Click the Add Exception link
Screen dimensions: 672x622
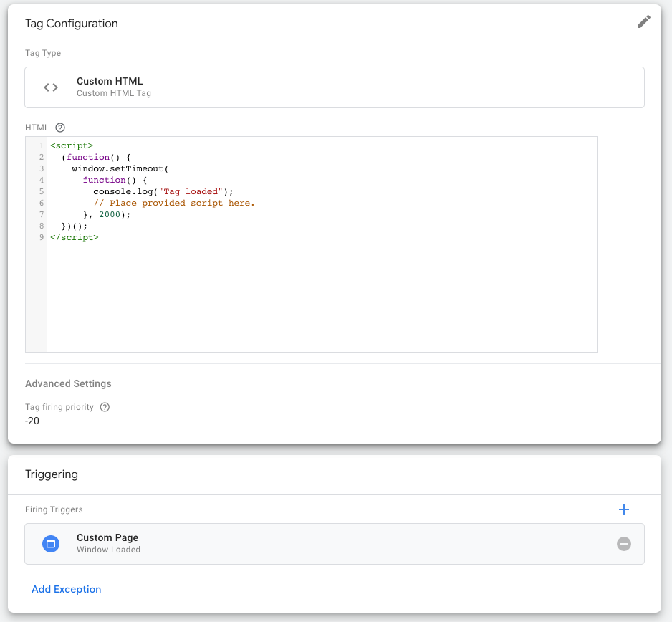67,589
